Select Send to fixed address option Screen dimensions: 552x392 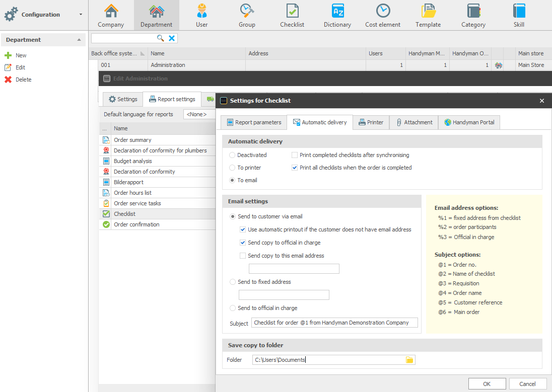(x=232, y=282)
